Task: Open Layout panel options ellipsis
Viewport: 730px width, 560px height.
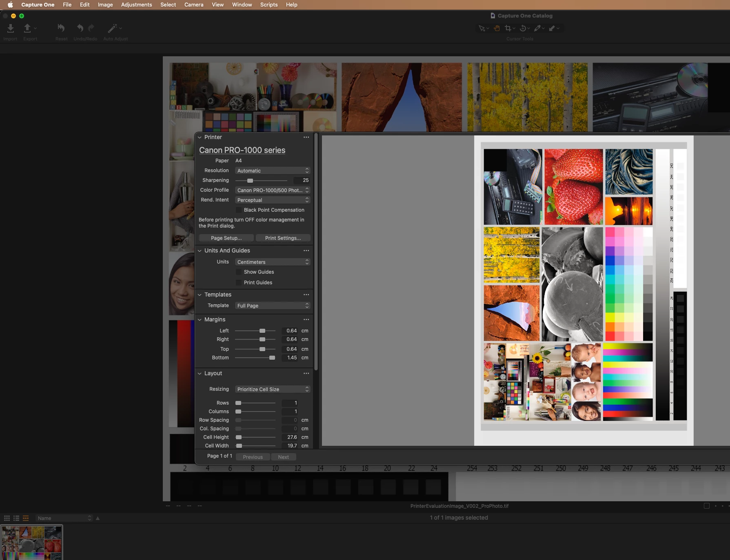Action: 306,374
